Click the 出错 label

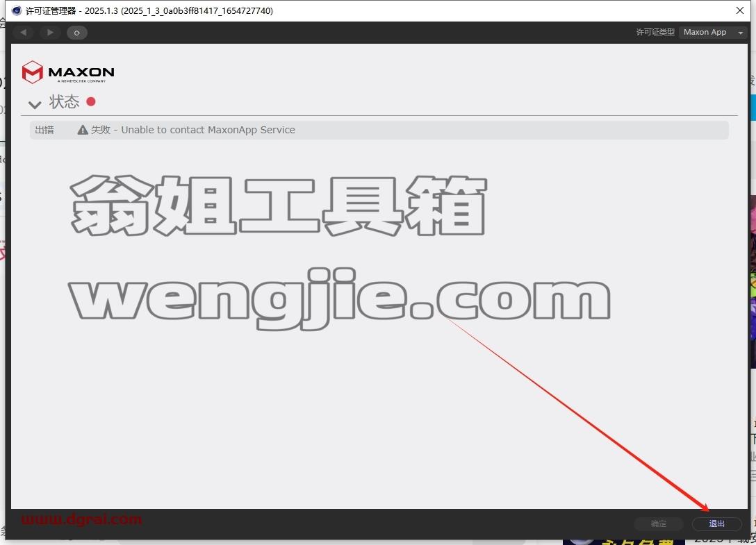click(x=44, y=130)
